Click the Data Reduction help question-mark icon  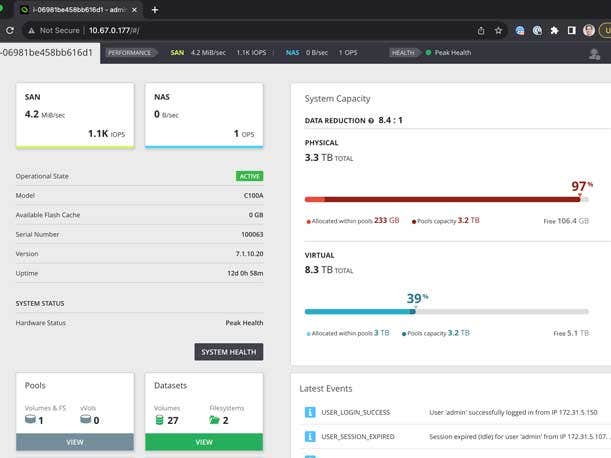point(370,120)
